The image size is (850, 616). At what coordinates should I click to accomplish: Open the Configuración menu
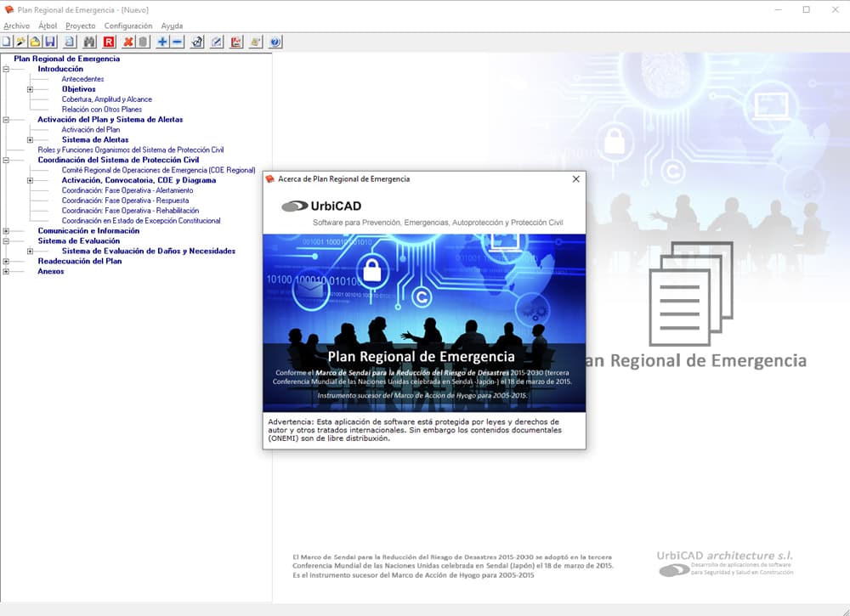[x=128, y=25]
